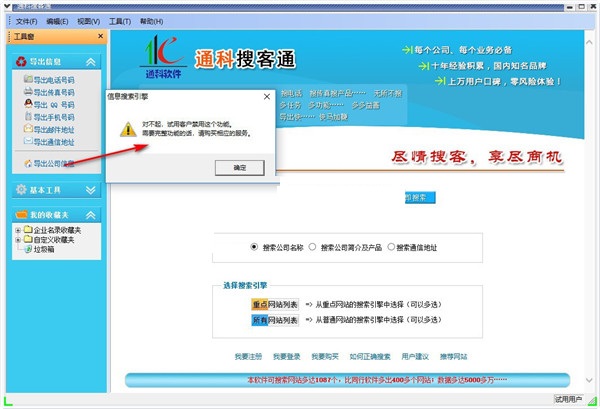Click the folder icon beside 我的收藏夹

(21, 215)
